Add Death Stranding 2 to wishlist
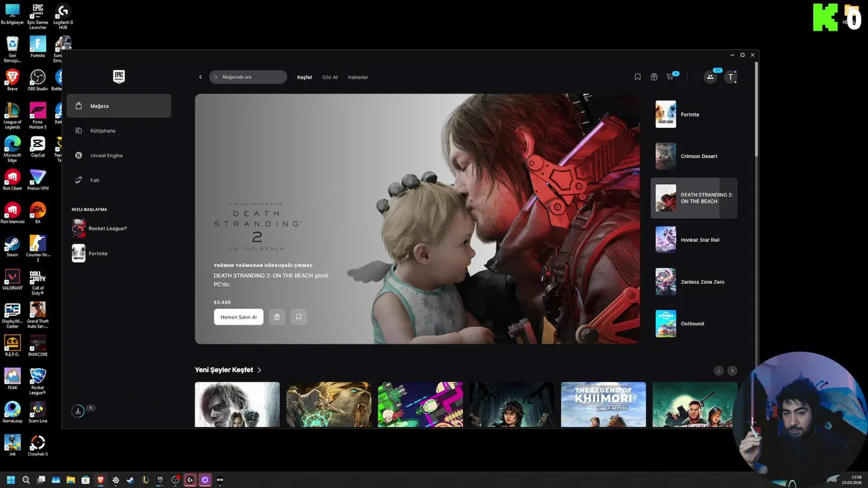Image resolution: width=868 pixels, height=488 pixels. [298, 317]
